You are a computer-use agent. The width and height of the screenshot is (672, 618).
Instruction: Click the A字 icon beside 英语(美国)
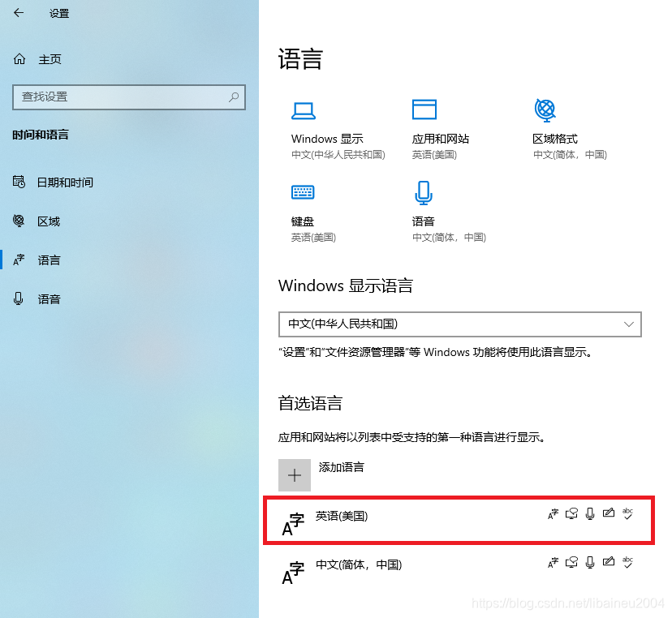(x=293, y=525)
